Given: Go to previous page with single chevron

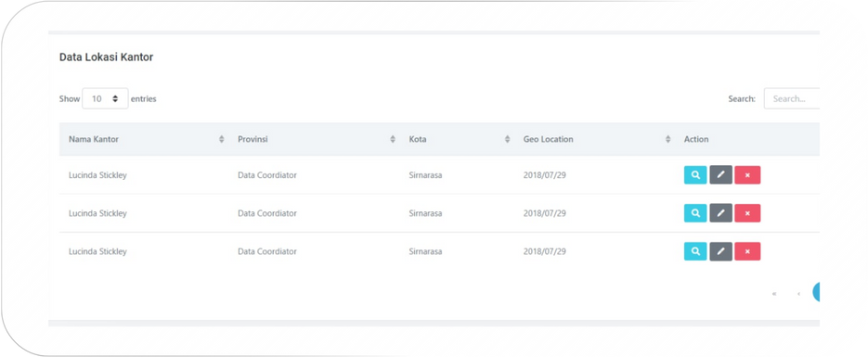Looking at the screenshot, I should pyautogui.click(x=798, y=293).
